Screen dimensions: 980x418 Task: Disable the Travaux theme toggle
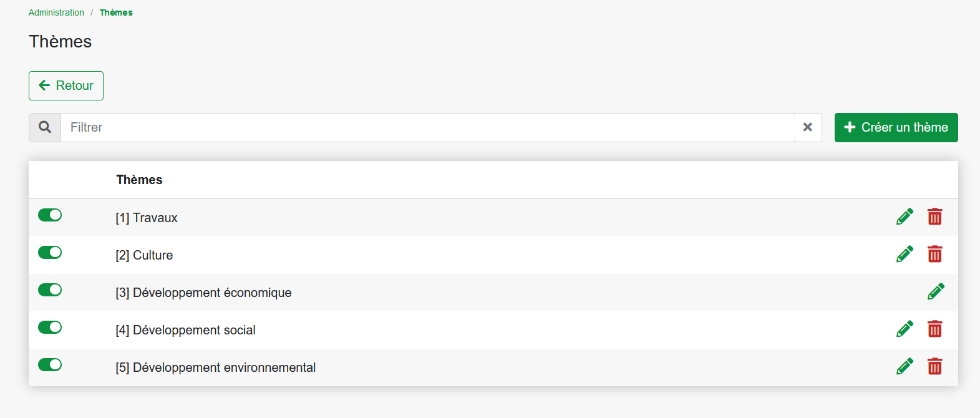50,215
